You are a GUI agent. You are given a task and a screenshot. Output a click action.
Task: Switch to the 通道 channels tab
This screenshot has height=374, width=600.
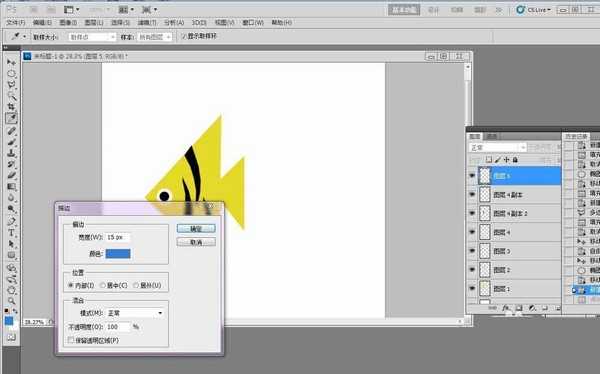click(492, 136)
